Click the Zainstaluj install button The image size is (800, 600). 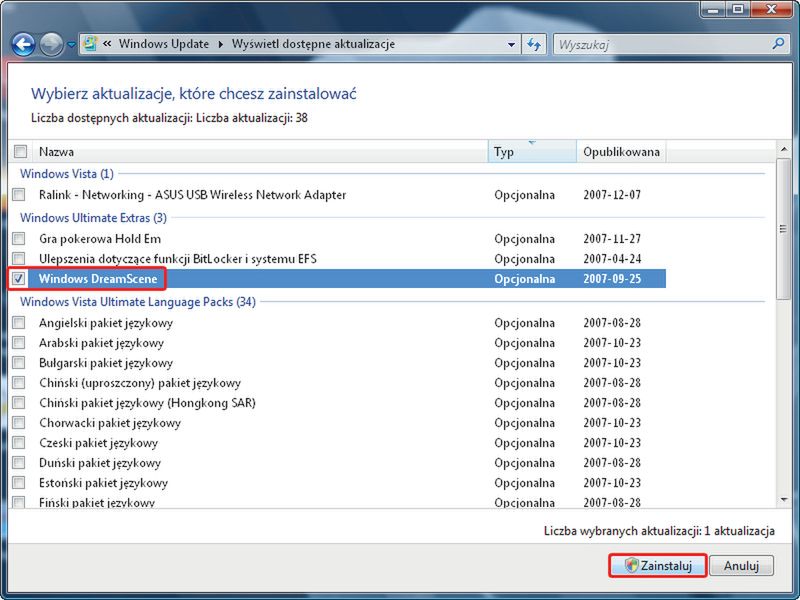pyautogui.click(x=657, y=565)
